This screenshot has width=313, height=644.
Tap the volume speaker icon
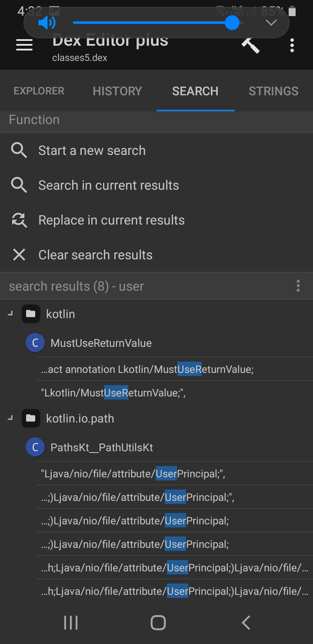pyautogui.click(x=47, y=23)
